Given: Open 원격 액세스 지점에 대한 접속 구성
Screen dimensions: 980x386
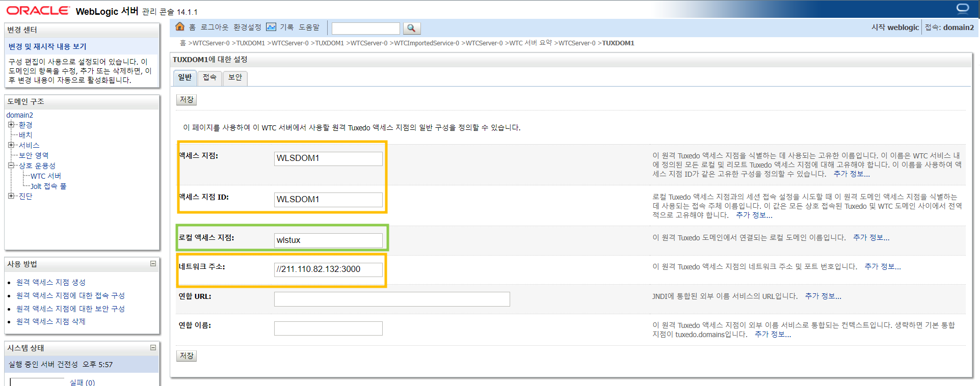Looking at the screenshot, I should pyautogui.click(x=70, y=295).
